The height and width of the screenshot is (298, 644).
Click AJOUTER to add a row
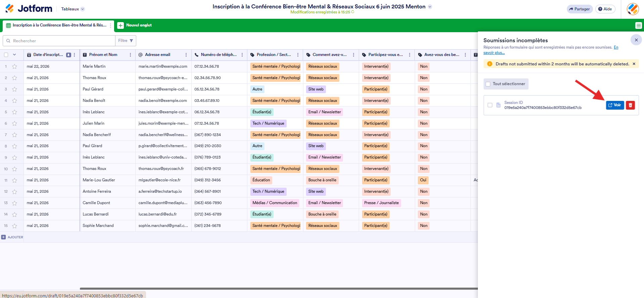12,237
